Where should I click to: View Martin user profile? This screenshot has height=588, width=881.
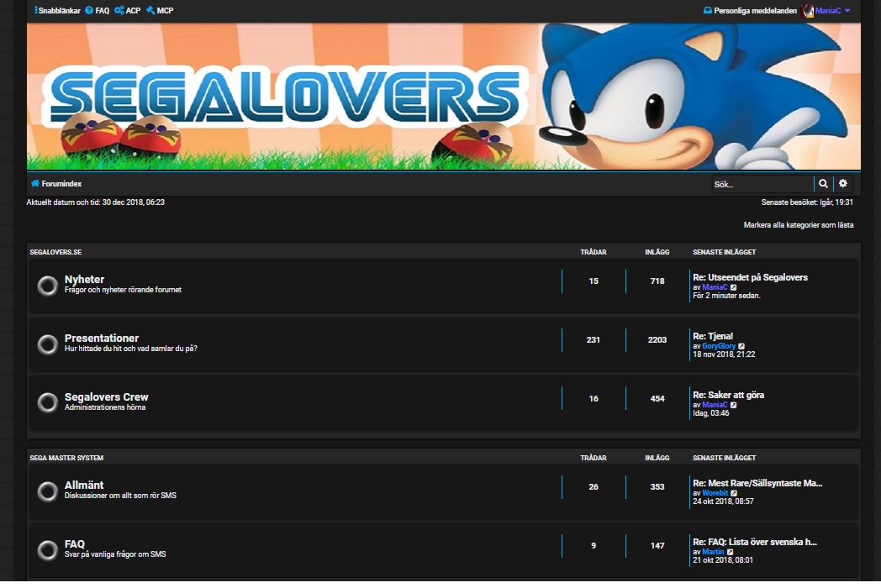click(x=713, y=552)
